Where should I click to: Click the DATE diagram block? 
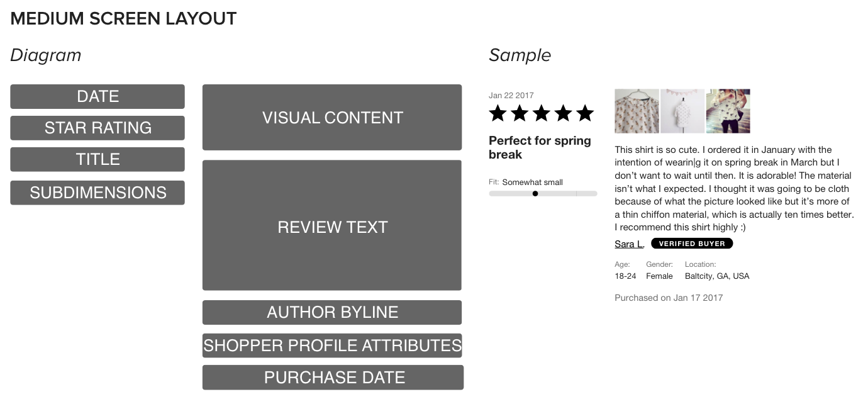(x=97, y=96)
